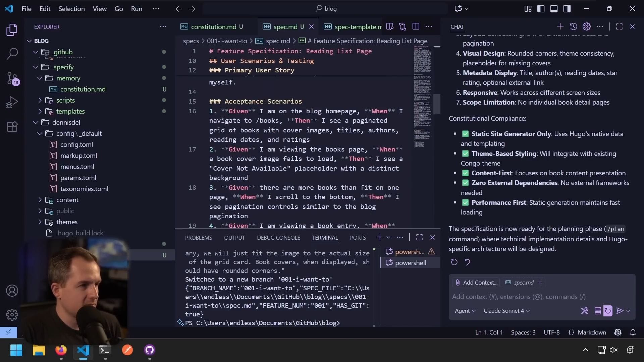Open the Run and Debug view
This screenshot has width=644, height=362.
[x=12, y=102]
